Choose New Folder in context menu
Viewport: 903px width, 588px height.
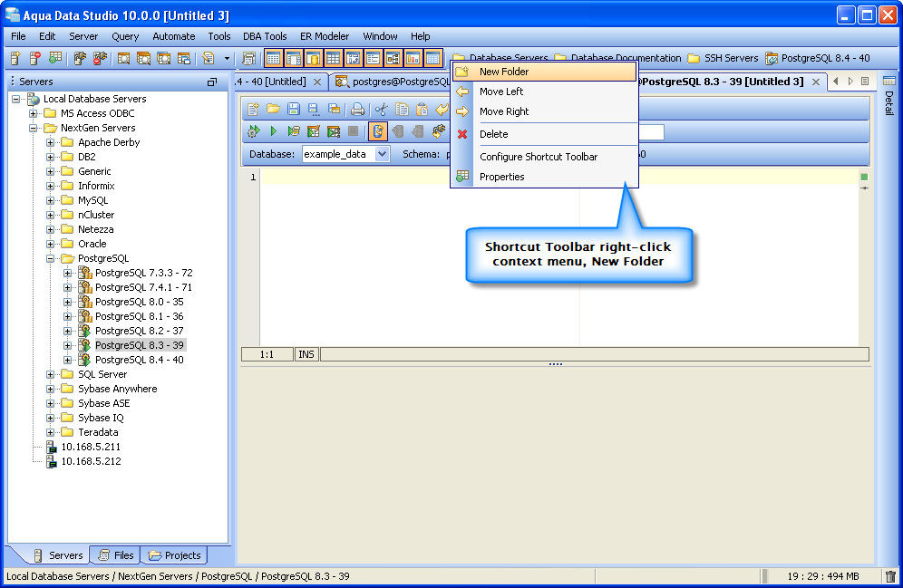[x=544, y=72]
